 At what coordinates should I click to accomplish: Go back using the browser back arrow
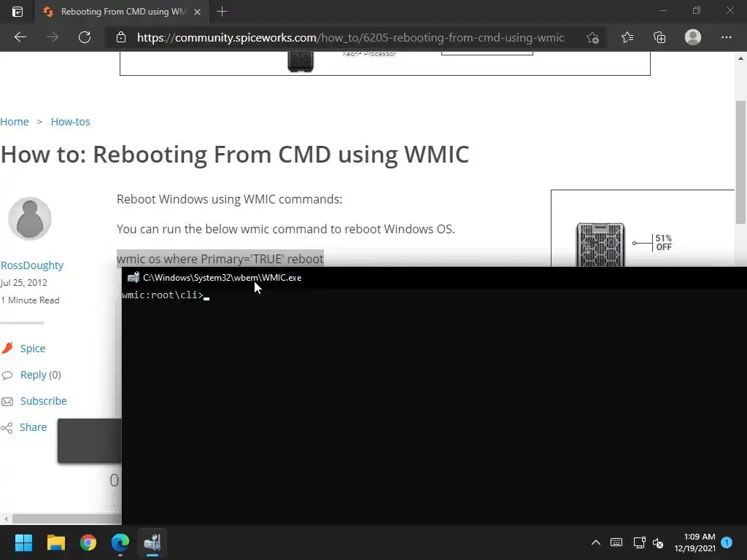click(x=20, y=37)
